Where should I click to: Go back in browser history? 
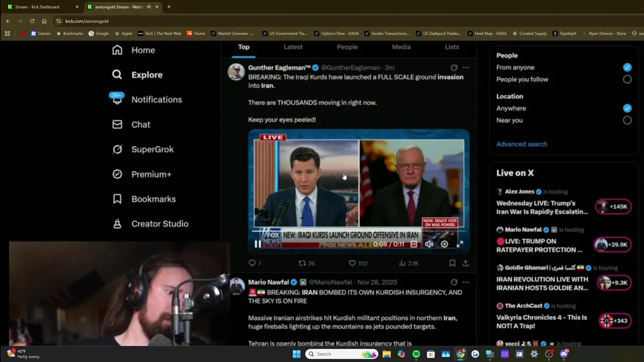point(8,21)
